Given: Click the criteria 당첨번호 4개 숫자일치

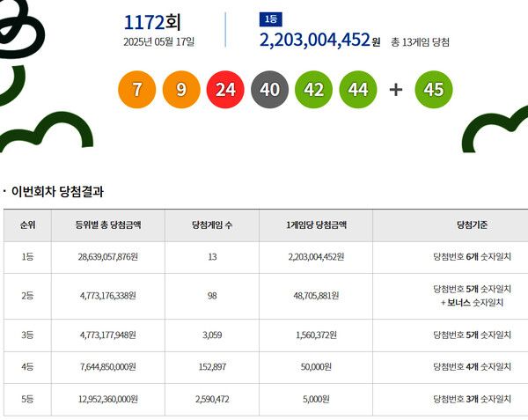Looking at the screenshot, I should pos(472,367).
